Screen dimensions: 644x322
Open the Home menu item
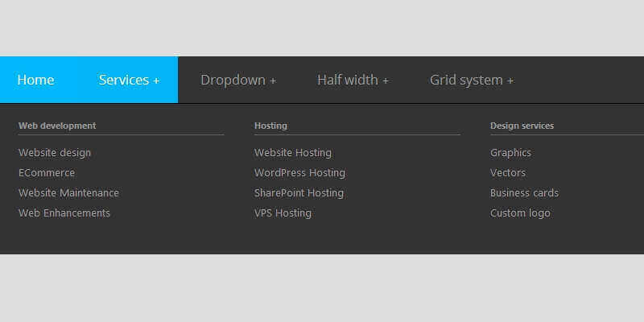(35, 80)
